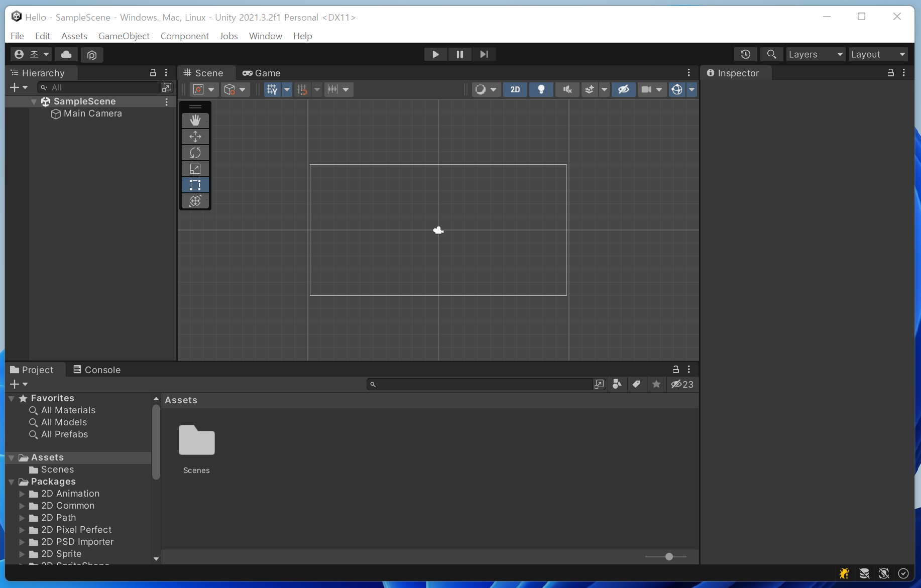Lock the Hierarchy panel

click(x=153, y=73)
